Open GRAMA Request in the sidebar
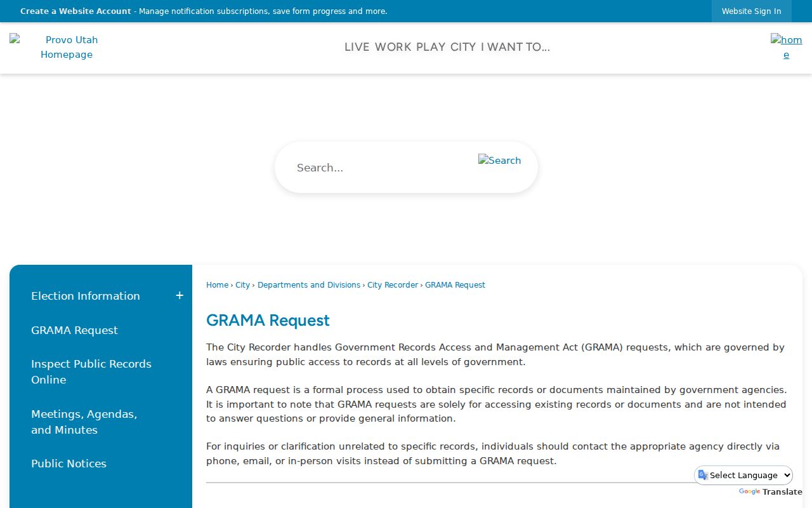The height and width of the screenshot is (508, 812). tap(74, 330)
